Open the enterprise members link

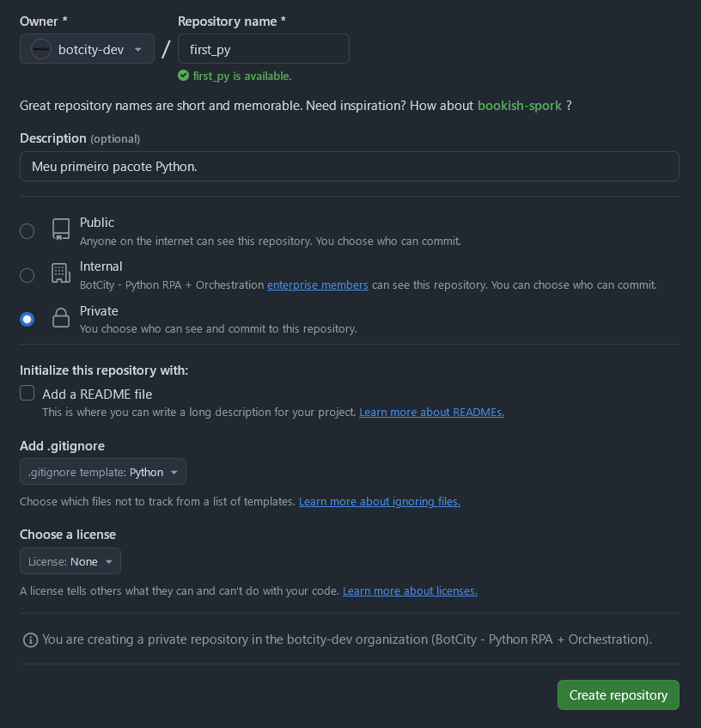pos(318,285)
